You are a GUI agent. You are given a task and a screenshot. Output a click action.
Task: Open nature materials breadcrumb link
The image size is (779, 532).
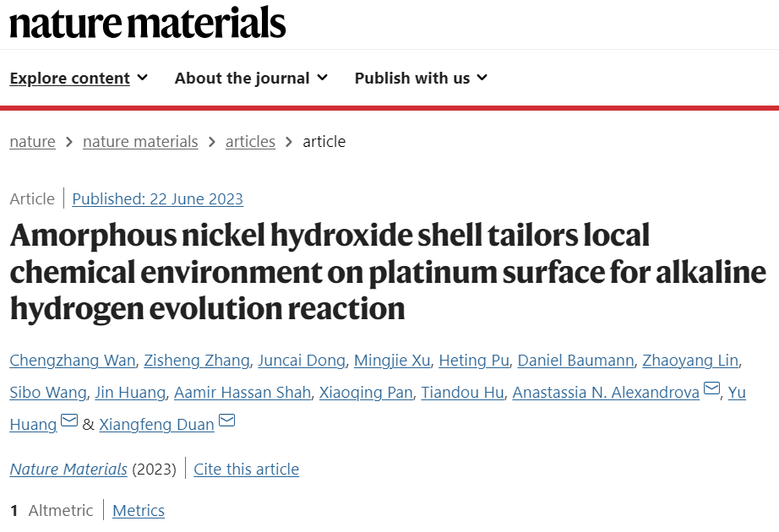click(x=140, y=142)
